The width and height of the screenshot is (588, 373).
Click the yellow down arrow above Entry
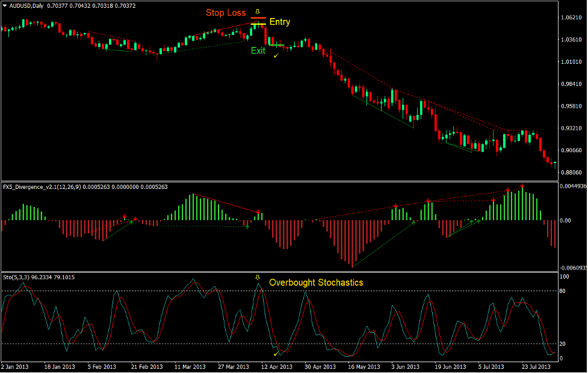[258, 11]
